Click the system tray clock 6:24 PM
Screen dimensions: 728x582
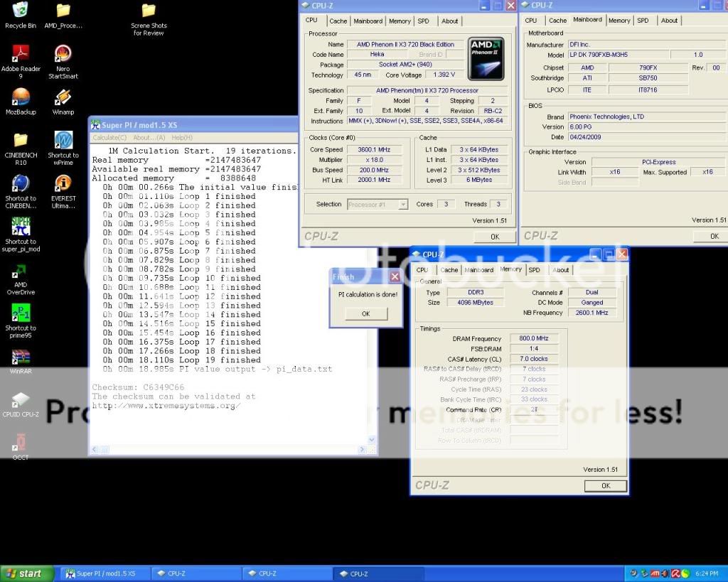tap(707, 574)
